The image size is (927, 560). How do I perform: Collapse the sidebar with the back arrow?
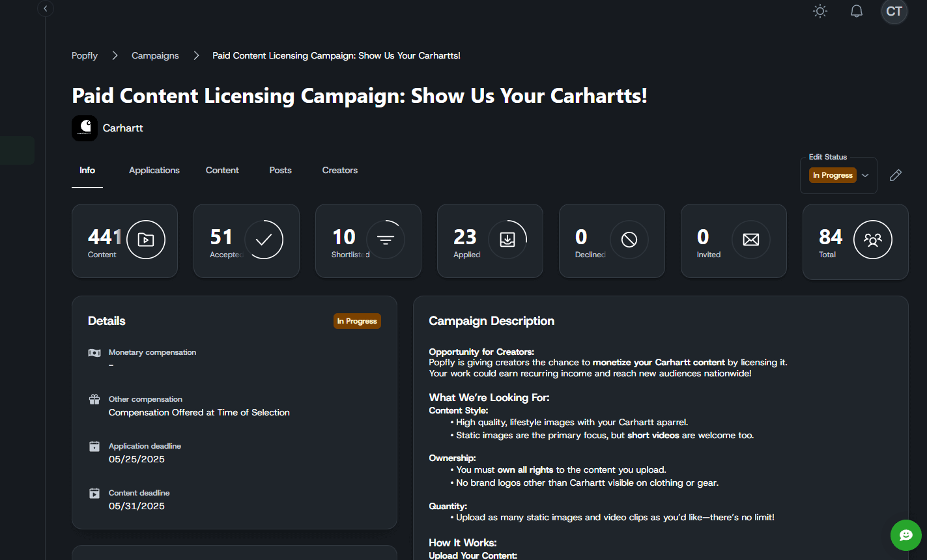pos(45,8)
